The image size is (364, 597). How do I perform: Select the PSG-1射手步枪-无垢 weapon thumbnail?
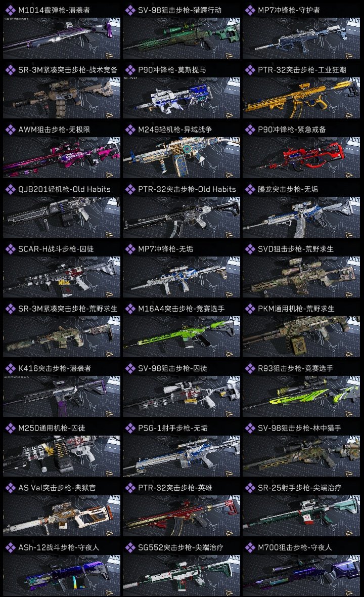tap(181, 456)
